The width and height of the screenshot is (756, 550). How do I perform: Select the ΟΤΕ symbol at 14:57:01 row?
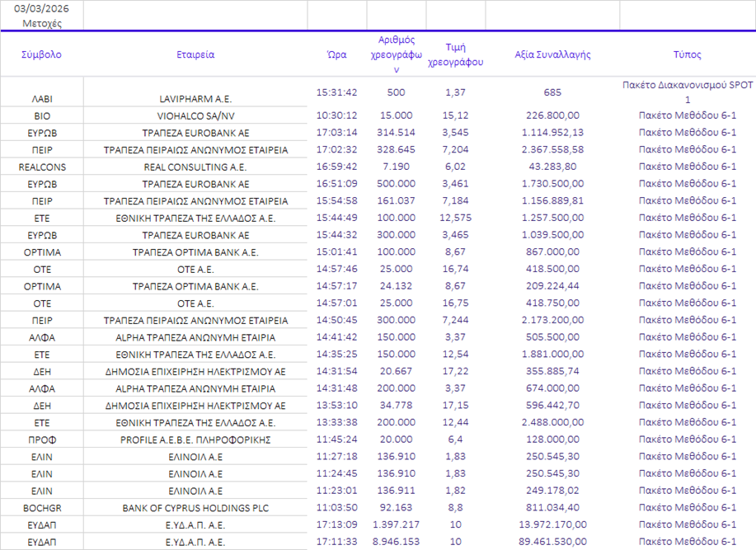[x=42, y=303]
